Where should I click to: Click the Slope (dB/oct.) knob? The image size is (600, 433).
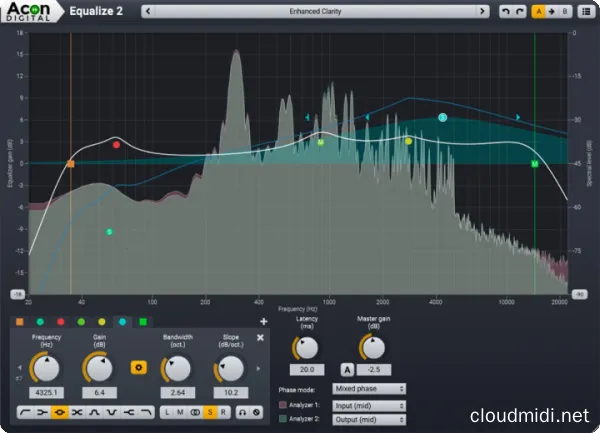click(231, 368)
